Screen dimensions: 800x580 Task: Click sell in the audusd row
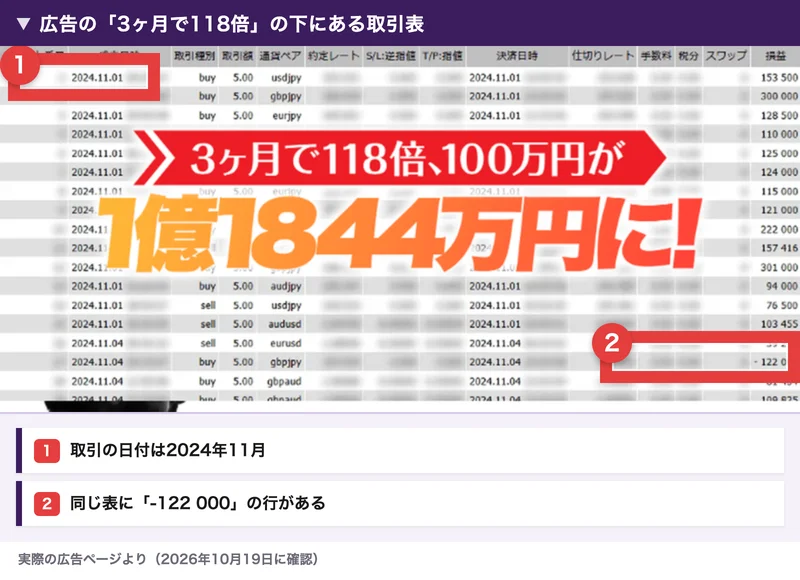[x=208, y=324]
